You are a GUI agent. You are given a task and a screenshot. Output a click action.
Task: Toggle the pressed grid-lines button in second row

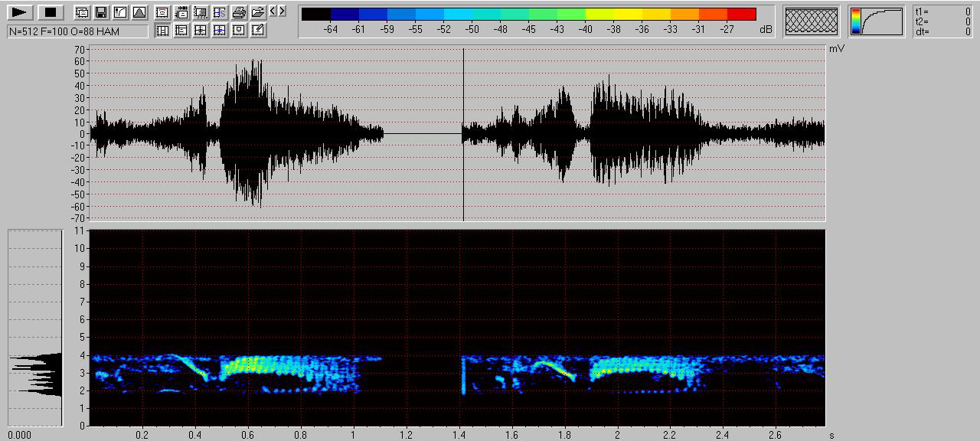tap(162, 30)
